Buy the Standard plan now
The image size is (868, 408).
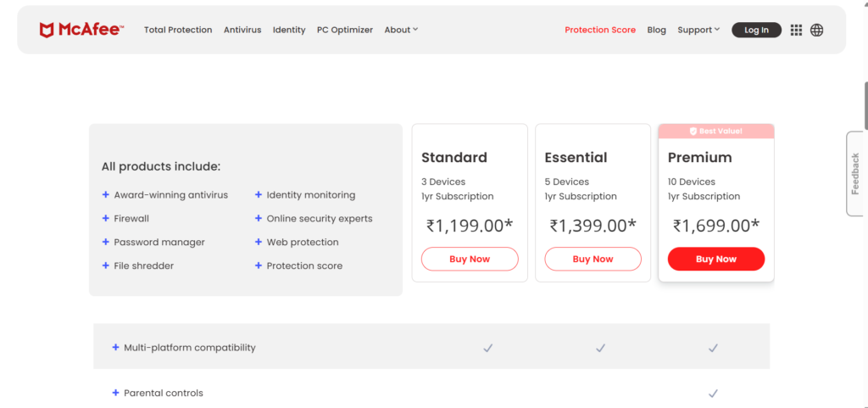point(470,259)
